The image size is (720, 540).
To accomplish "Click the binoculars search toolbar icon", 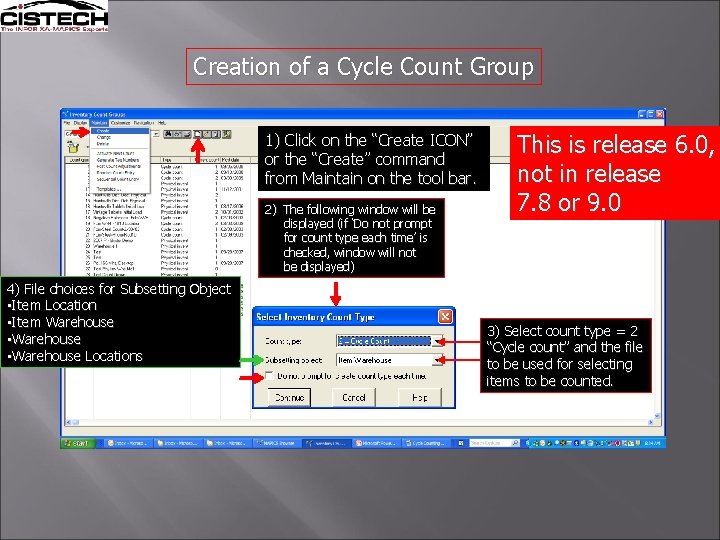I will click(168, 134).
